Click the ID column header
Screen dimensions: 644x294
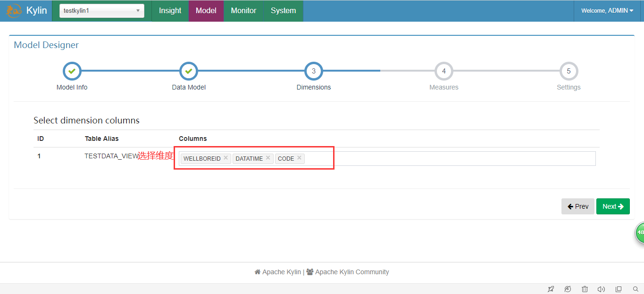(x=41, y=139)
